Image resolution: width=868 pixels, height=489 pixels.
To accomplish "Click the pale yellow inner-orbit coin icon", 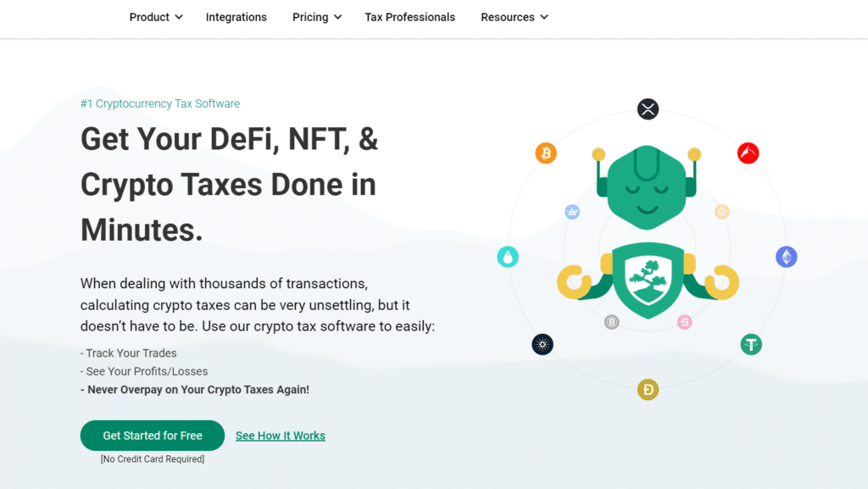I will pos(722,212).
